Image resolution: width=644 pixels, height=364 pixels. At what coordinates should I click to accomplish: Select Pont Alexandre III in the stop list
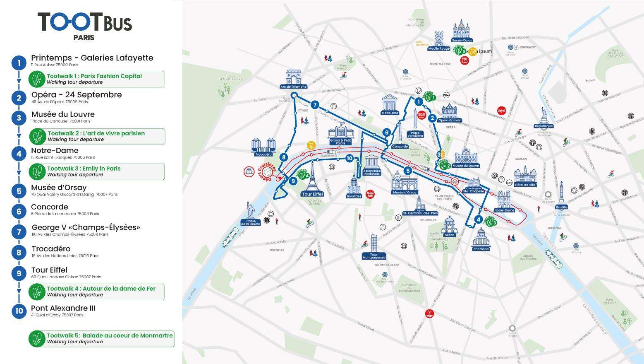63,308
